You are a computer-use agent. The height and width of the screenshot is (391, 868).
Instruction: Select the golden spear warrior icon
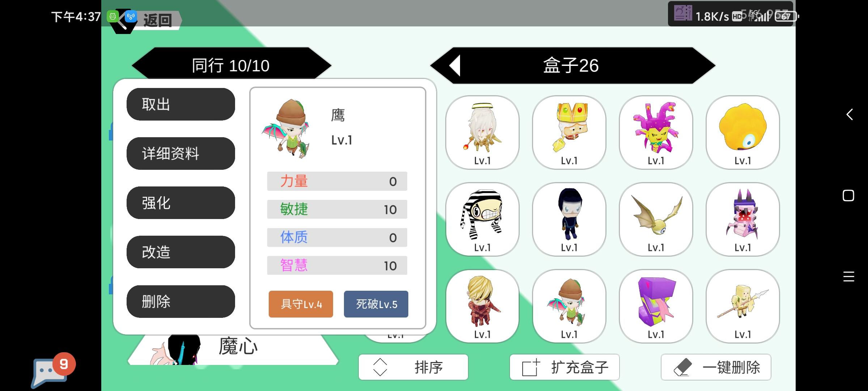(x=743, y=306)
